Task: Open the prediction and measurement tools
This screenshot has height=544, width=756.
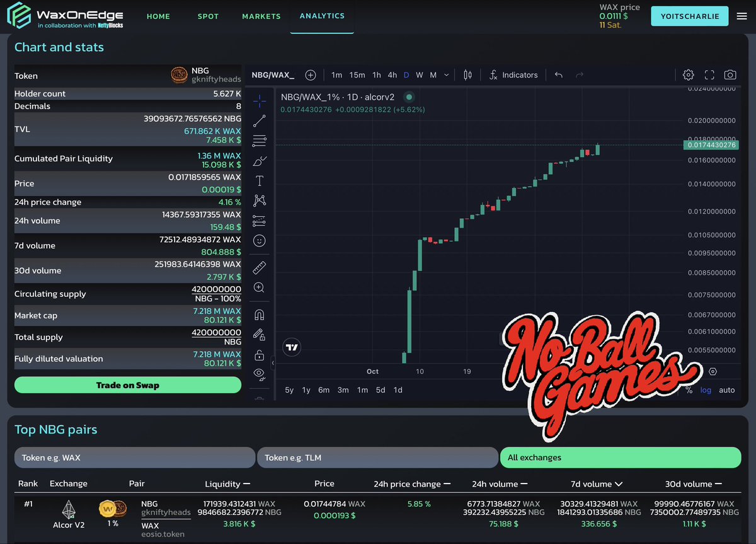Action: click(259, 221)
